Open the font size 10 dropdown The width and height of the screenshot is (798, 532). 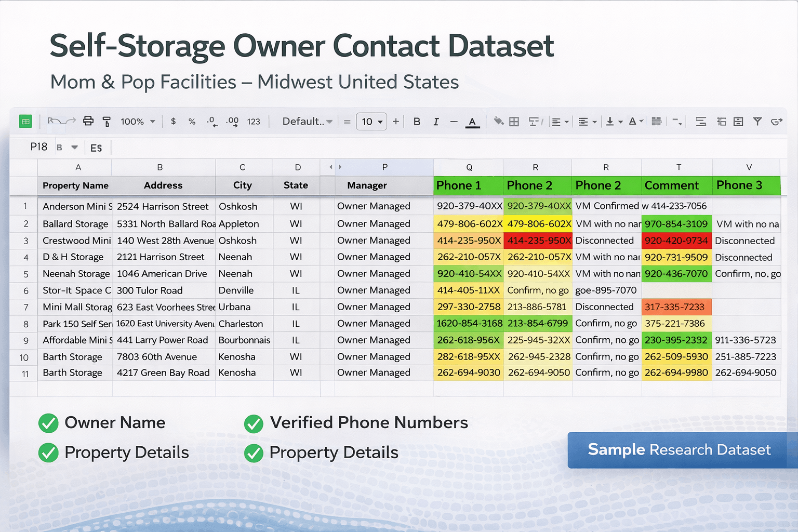pyautogui.click(x=371, y=122)
